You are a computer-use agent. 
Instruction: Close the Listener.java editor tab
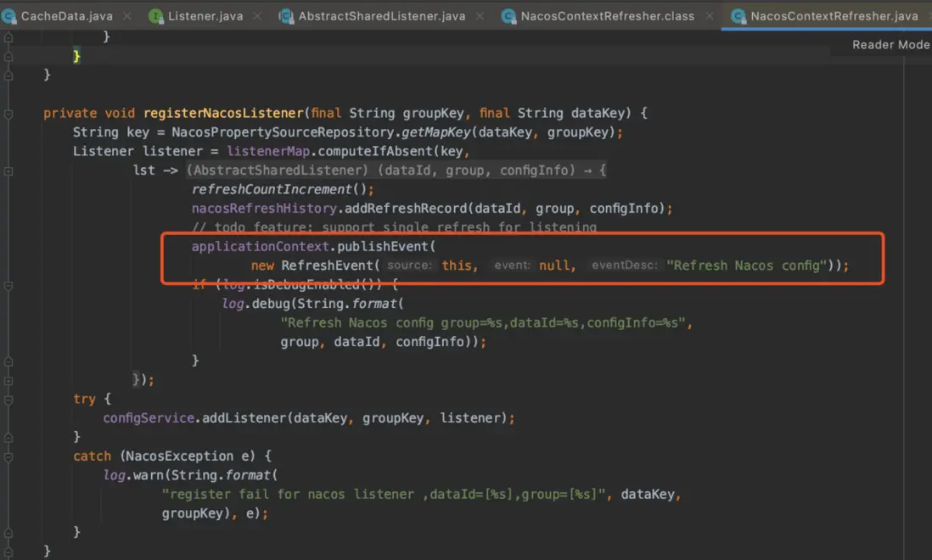point(256,16)
